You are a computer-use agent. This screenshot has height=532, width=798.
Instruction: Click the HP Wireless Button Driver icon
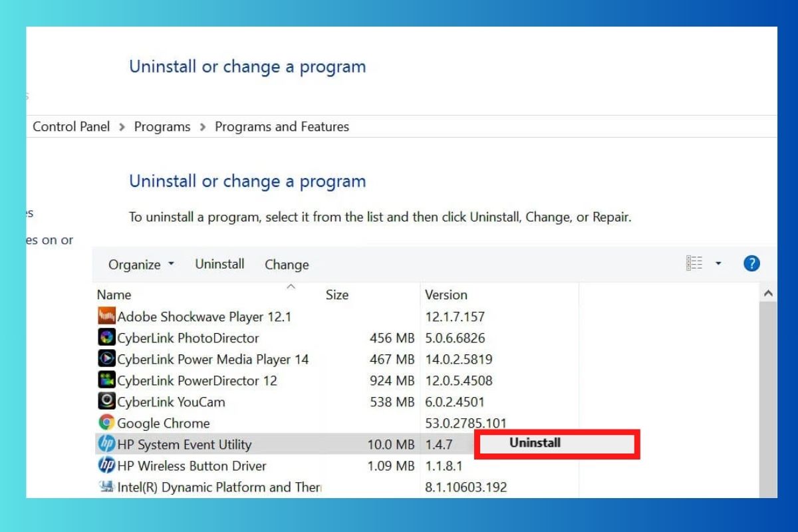coord(106,465)
